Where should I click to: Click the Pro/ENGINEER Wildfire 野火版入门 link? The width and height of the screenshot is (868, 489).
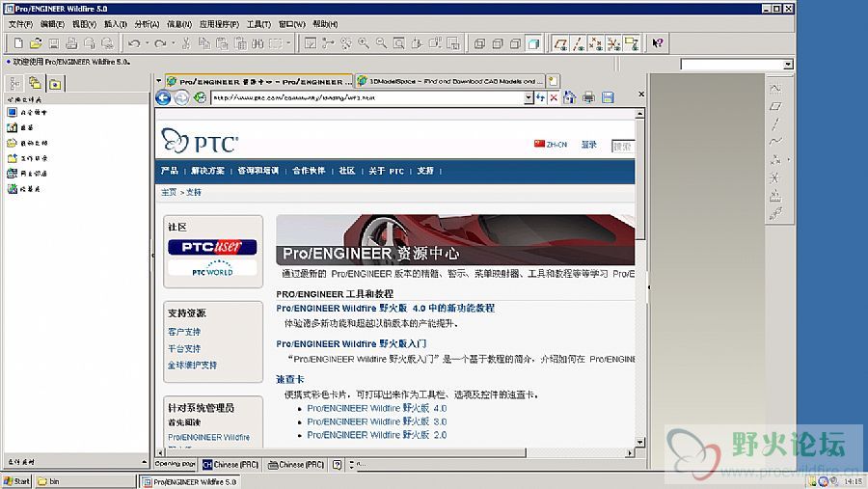pyautogui.click(x=351, y=344)
